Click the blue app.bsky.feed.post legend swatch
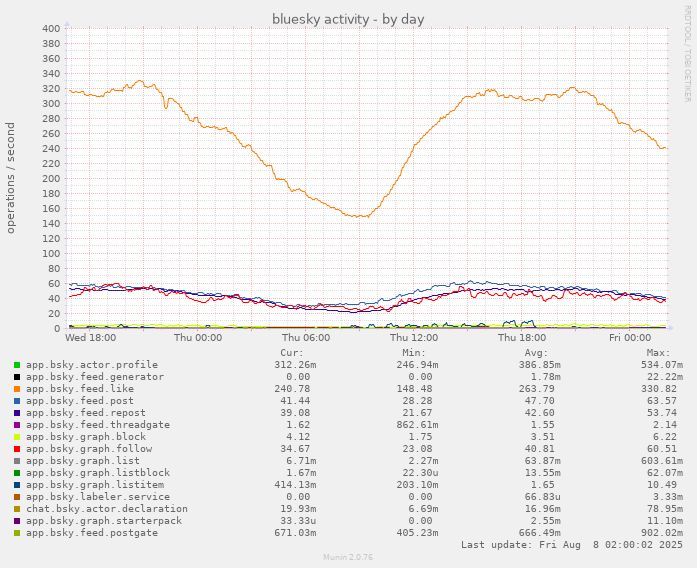The image size is (697, 568). click(x=17, y=401)
